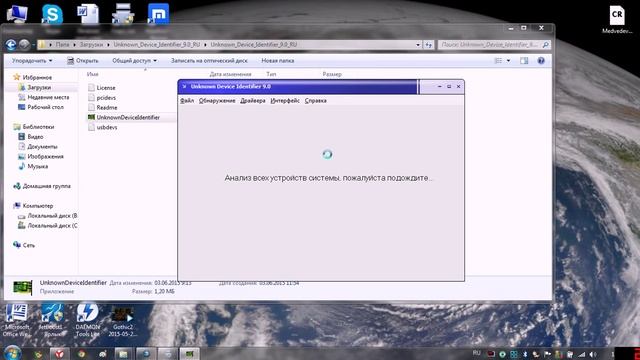
Task: Click the Yandex browser taskbar icon
Action: click(60, 353)
